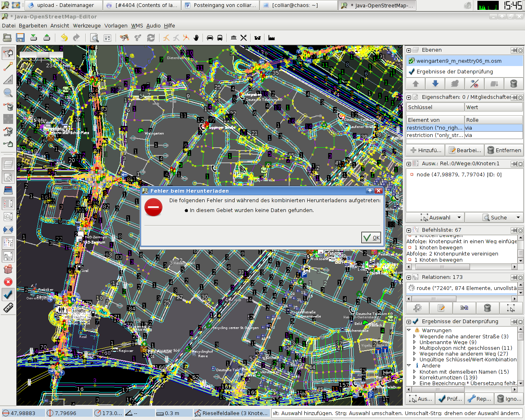Viewport: 525px width, 420px height.
Task: Click the hand pan toolbar icon
Action: (196, 38)
